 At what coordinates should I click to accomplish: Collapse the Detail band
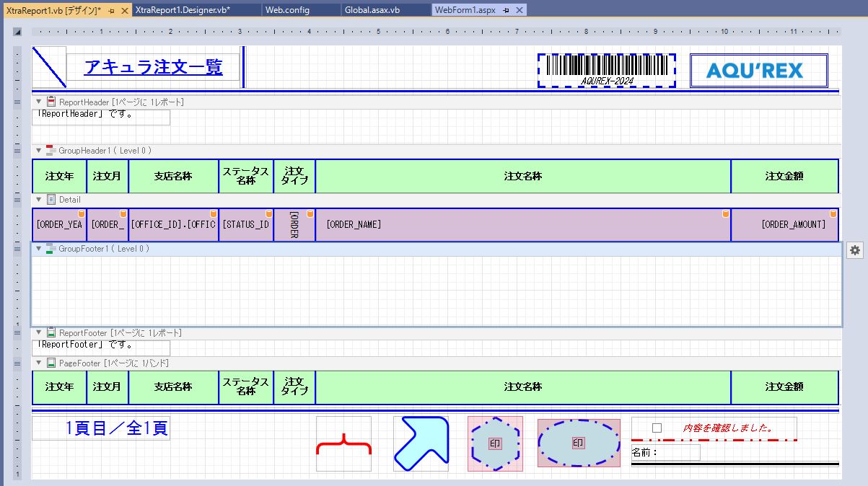[39, 200]
